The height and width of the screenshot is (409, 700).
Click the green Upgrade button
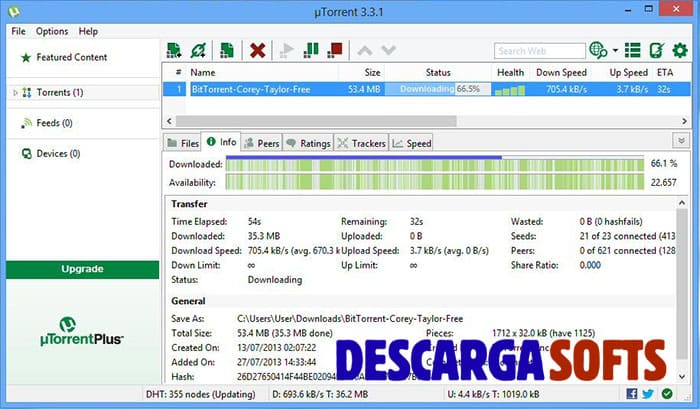coord(83,269)
